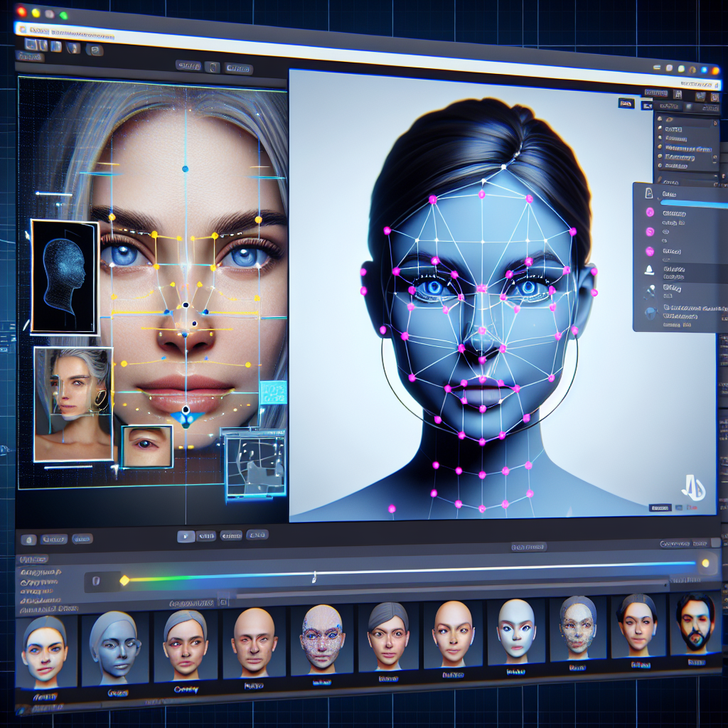This screenshot has width=728, height=728.
Task: Click the bell-shaped icon in the floating panel
Action: tap(651, 269)
